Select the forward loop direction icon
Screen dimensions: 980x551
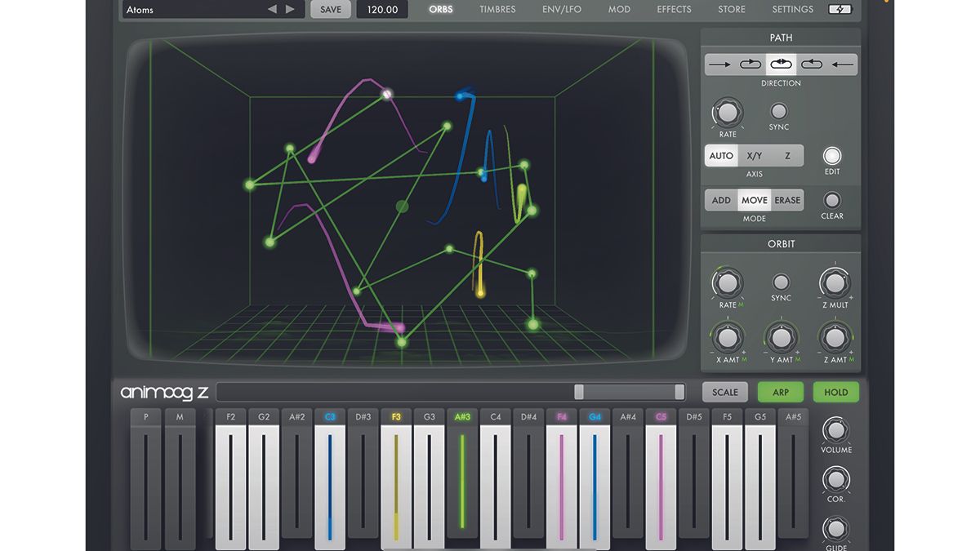click(751, 64)
